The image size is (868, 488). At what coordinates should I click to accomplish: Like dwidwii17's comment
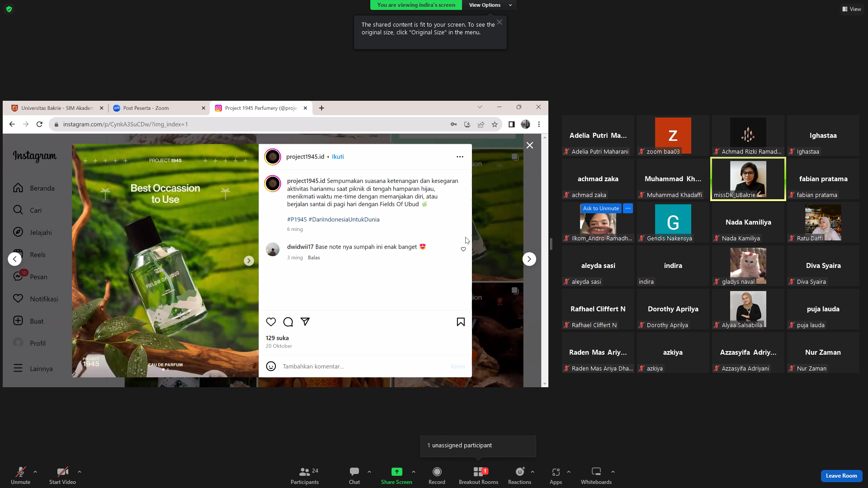tap(463, 249)
